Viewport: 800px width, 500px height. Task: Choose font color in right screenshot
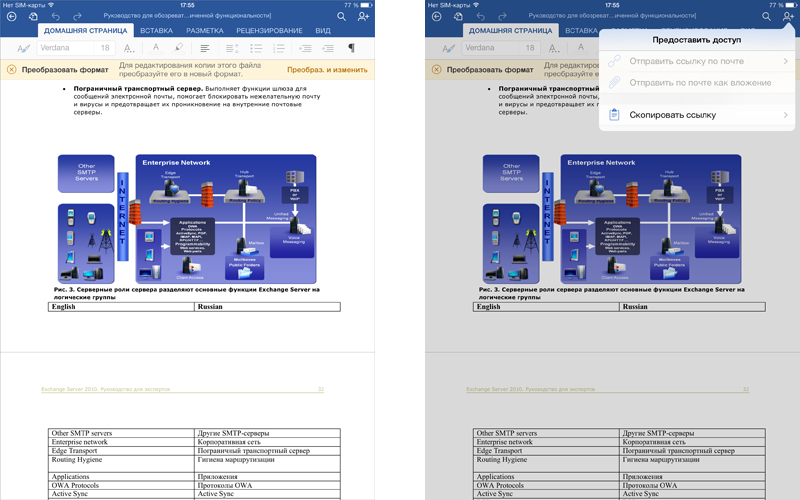click(x=581, y=48)
